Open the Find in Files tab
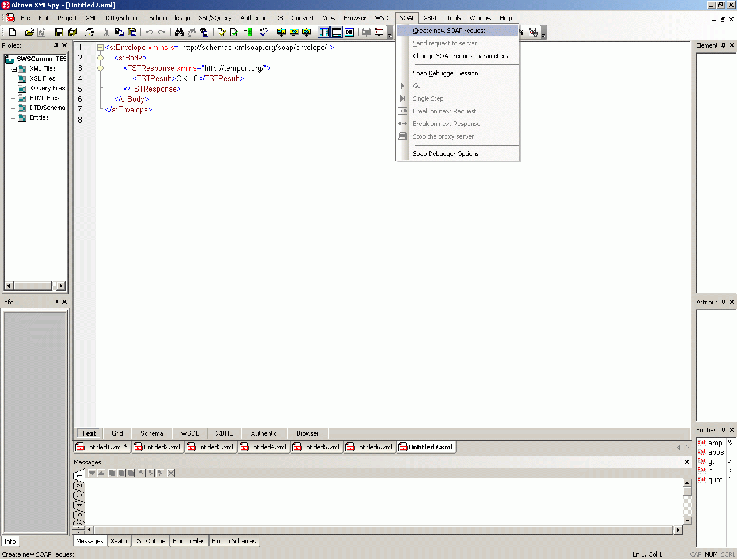 coord(189,541)
